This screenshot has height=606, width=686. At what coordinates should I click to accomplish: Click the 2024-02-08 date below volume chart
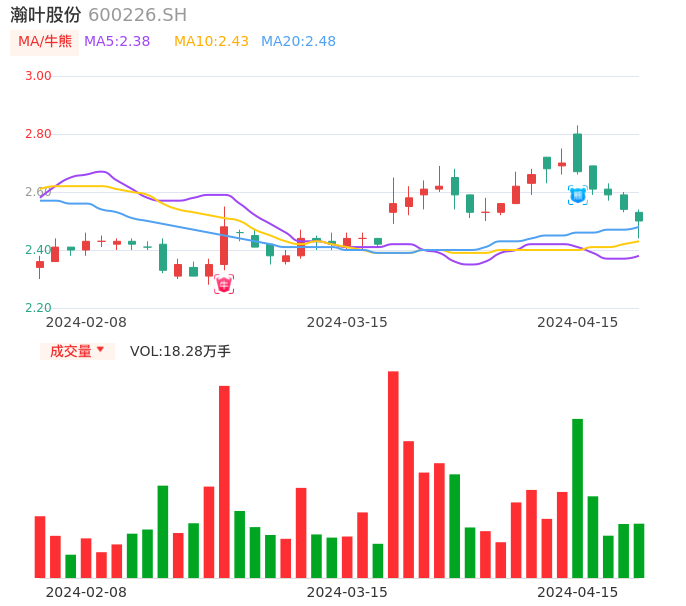tap(86, 592)
